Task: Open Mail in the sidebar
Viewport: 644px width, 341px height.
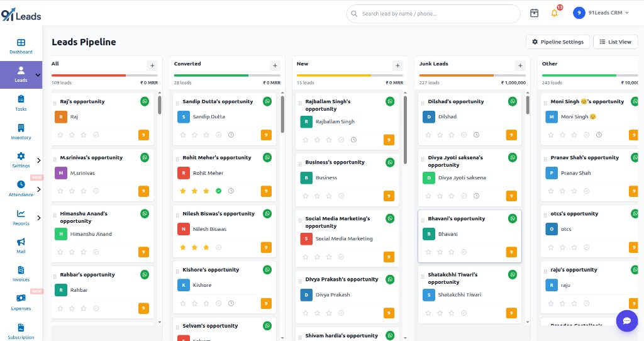Action: [21, 246]
